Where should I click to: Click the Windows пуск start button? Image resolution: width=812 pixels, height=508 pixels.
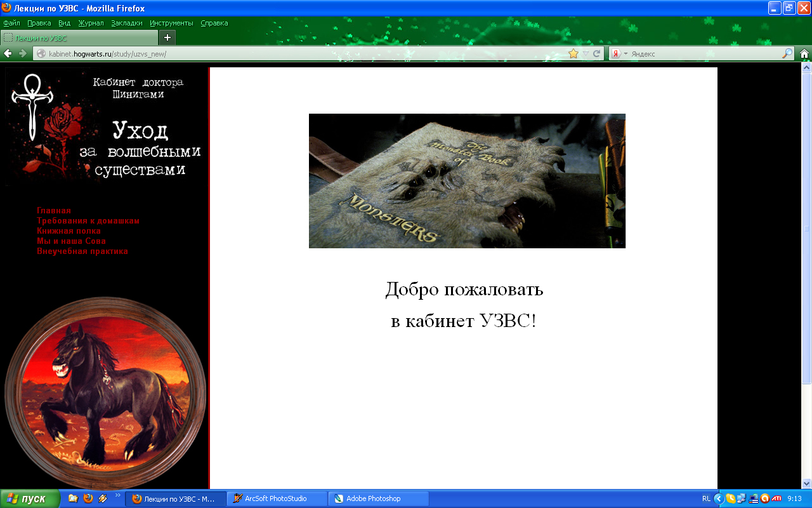click(30, 498)
